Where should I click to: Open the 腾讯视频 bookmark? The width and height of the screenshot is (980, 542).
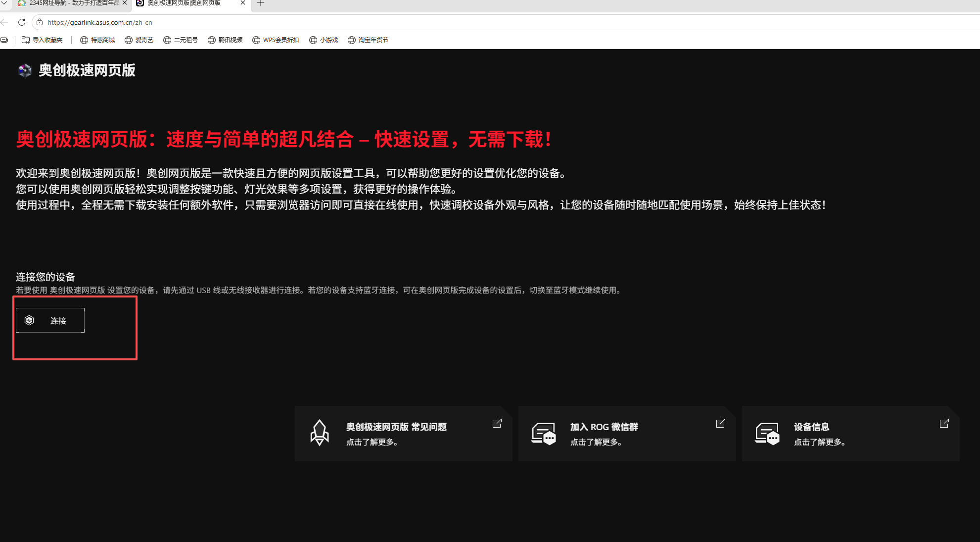[x=225, y=40]
